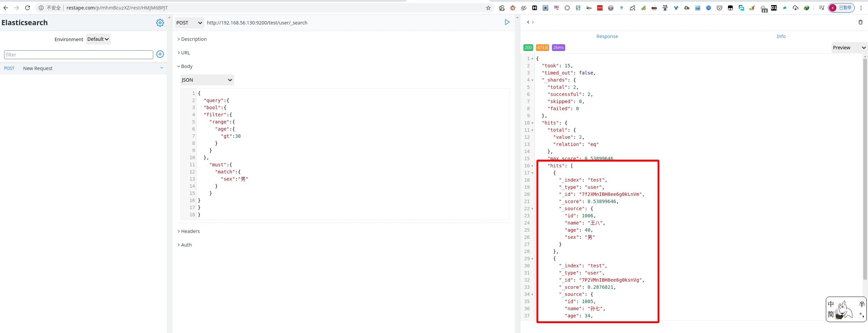The image size is (868, 333).
Task: Collapse the hits object at line 10
Action: (x=532, y=123)
